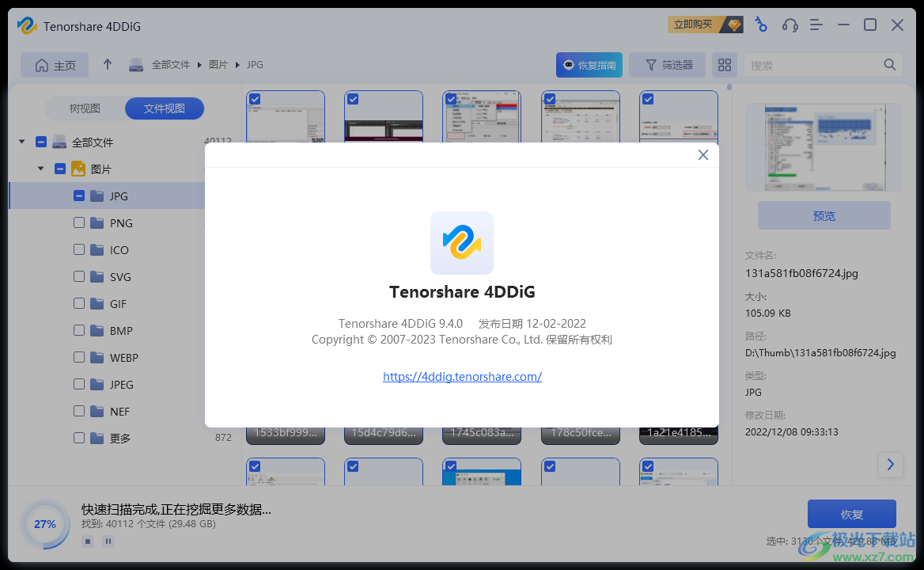Collapse the 图片 tree node arrow
The image size is (924, 570).
pyautogui.click(x=40, y=169)
